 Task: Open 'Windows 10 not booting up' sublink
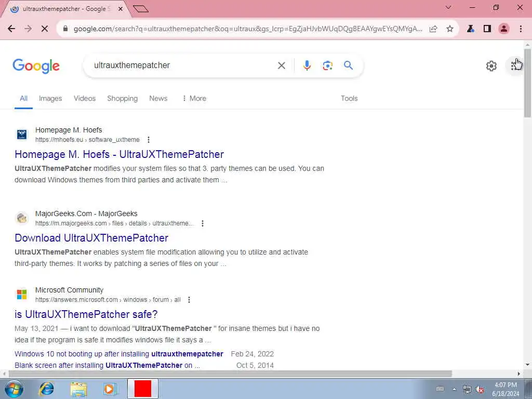119,354
